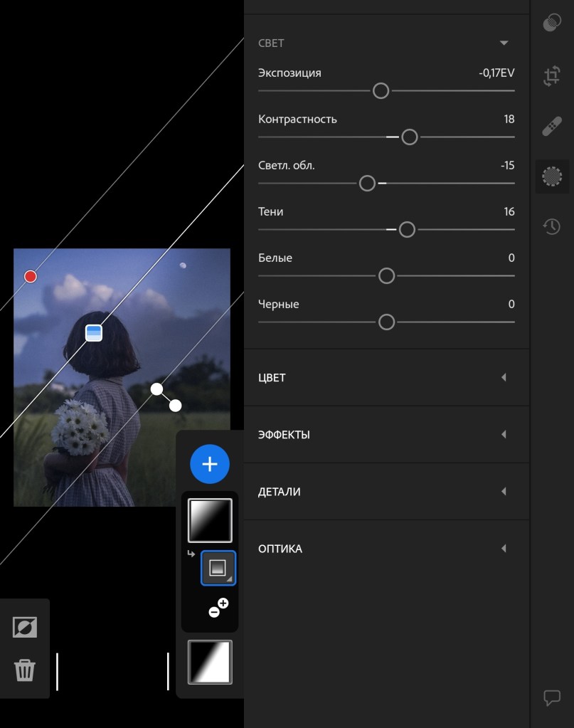Screen dimensions: 574x728
Task: Open the ОПТИКА panel
Action: [x=504, y=549]
